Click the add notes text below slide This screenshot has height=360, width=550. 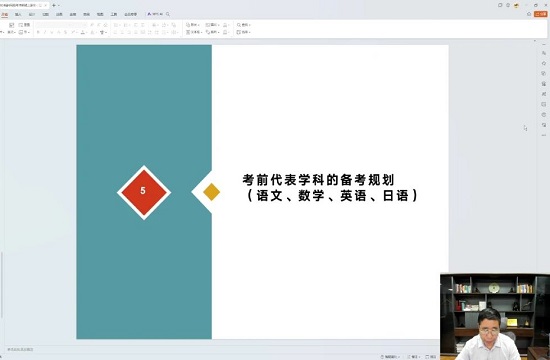(x=20, y=349)
